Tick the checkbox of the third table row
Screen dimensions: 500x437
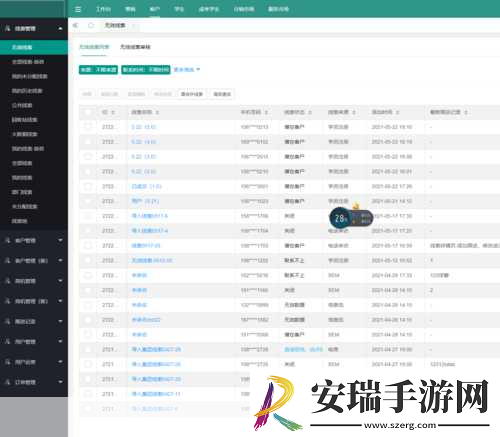88,157
